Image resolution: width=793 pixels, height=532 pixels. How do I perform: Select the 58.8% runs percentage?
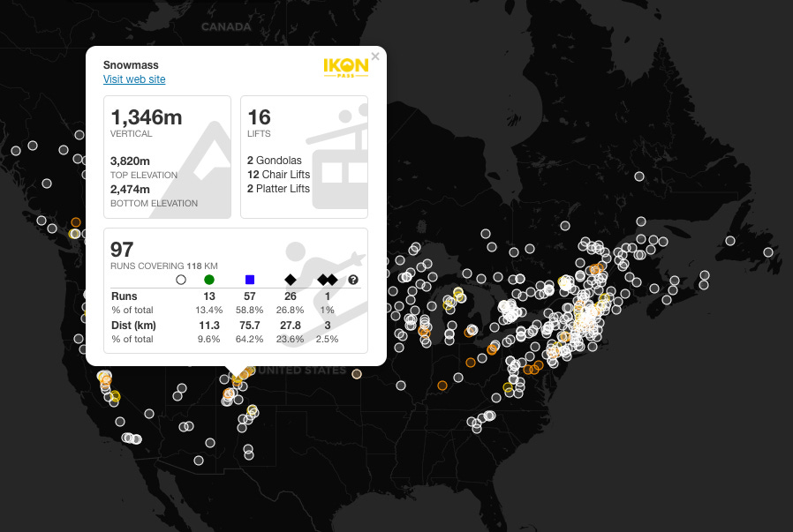coord(249,311)
